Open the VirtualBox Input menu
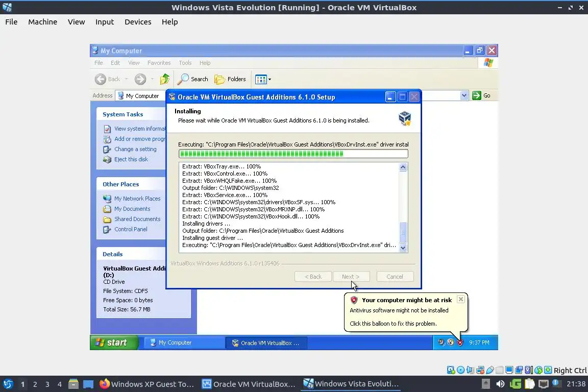 click(x=105, y=22)
